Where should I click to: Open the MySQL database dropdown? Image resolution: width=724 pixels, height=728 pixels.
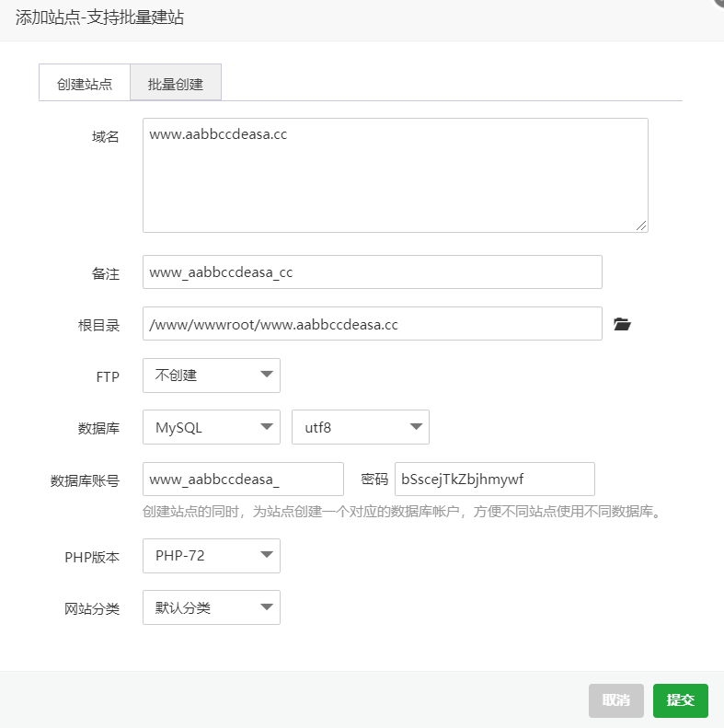pos(212,427)
